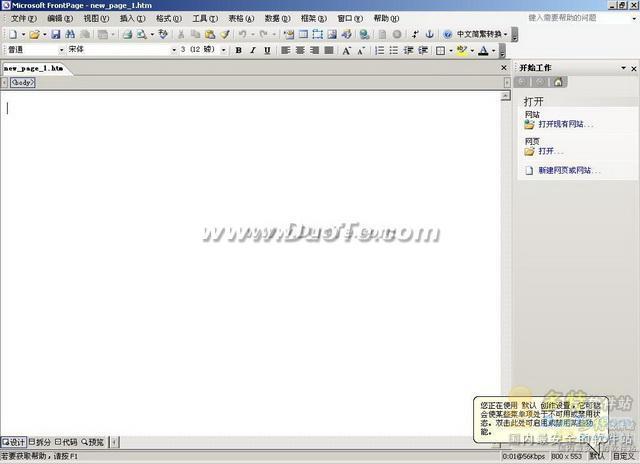
Task: Insert a hyperlink using the globe link icon
Action: click(x=364, y=34)
